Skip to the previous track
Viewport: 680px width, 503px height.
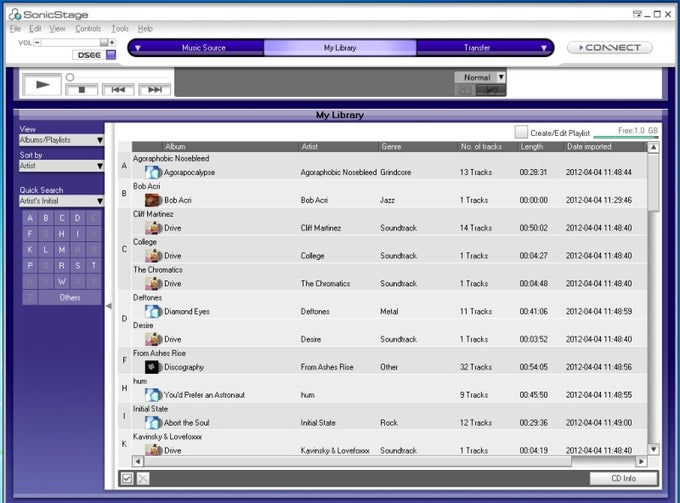[x=118, y=90]
